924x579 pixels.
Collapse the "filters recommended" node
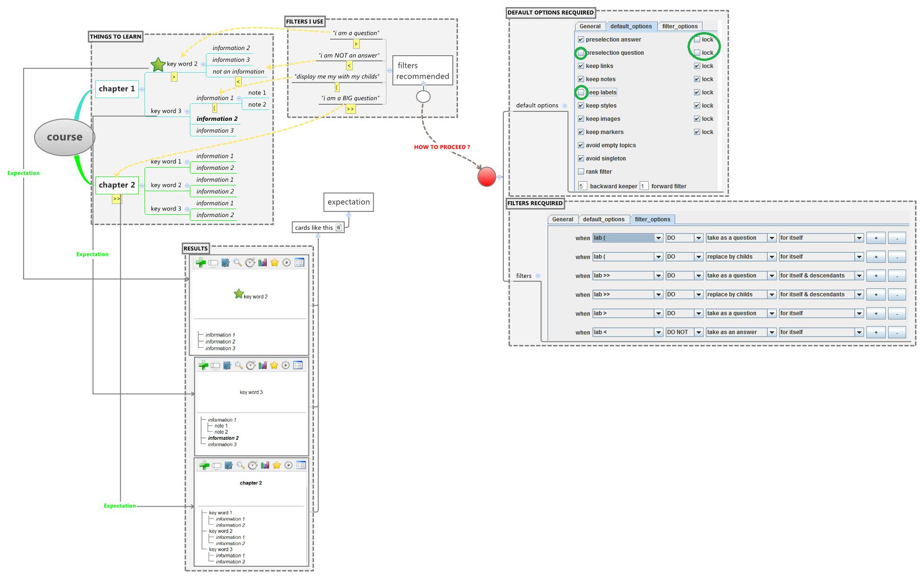point(424,83)
